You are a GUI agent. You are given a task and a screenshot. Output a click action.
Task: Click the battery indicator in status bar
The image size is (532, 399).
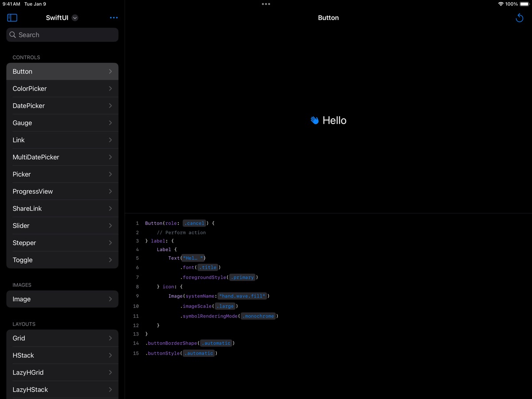point(524,4)
